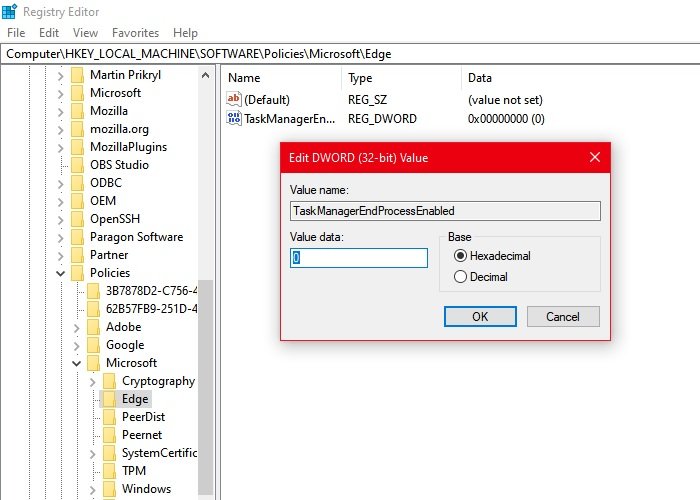
Task: Click Cancel in Edit DWORD dialog
Action: 562,317
